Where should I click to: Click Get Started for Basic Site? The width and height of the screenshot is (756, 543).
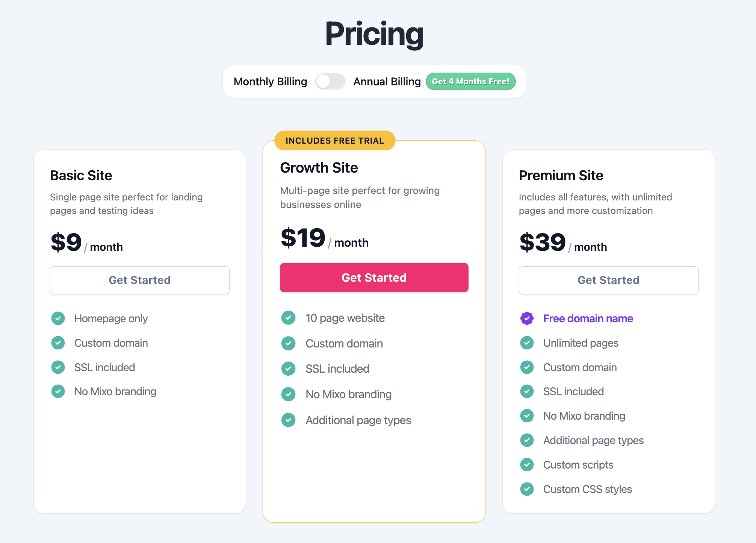(x=140, y=280)
